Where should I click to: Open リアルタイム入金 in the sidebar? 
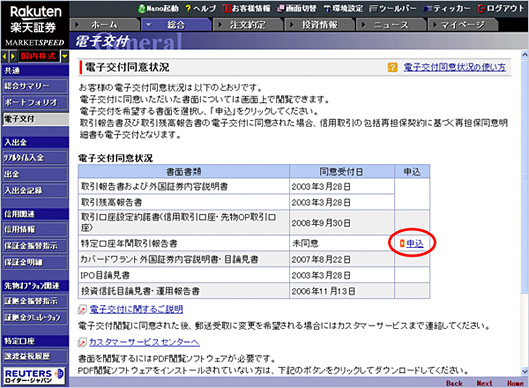pyautogui.click(x=35, y=158)
